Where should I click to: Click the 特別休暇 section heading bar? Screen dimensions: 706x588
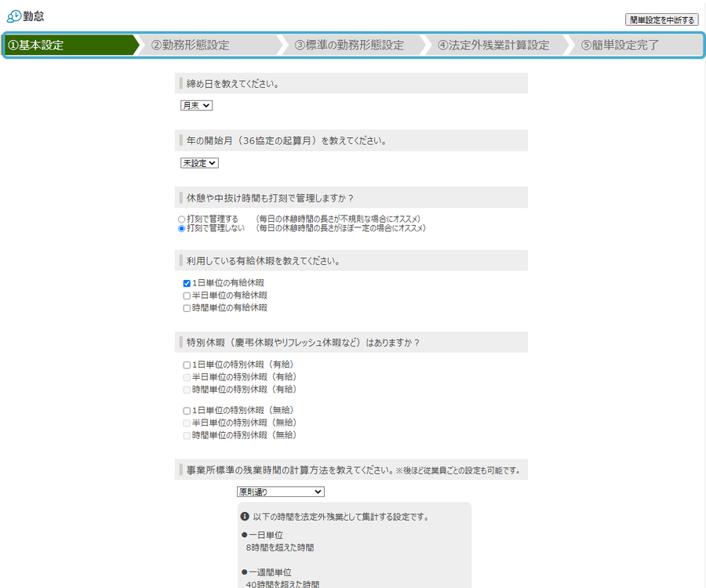tap(351, 343)
